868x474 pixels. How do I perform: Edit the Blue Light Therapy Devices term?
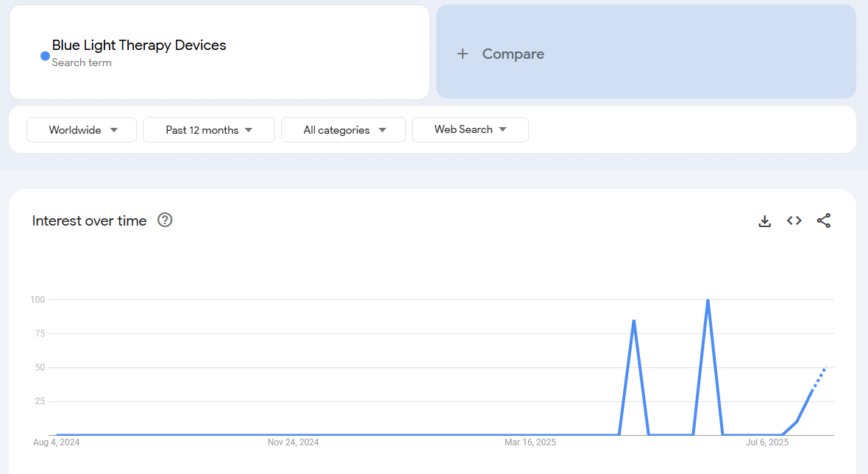[139, 45]
